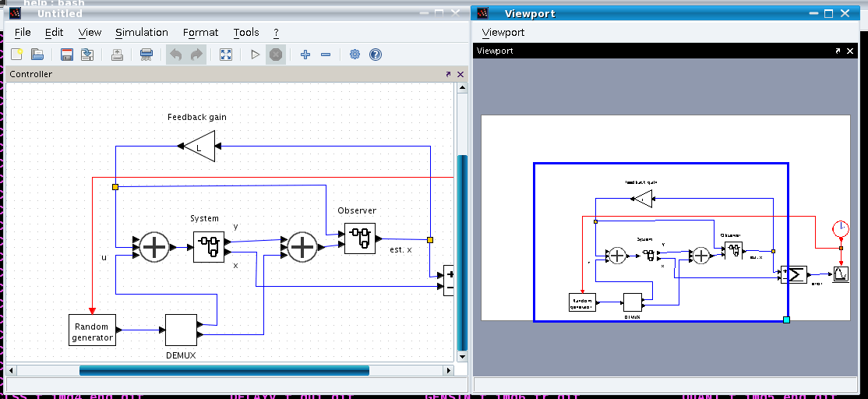Viewport: 868px width, 399px height.
Task: Start the simulation with the play button
Action: (x=255, y=55)
